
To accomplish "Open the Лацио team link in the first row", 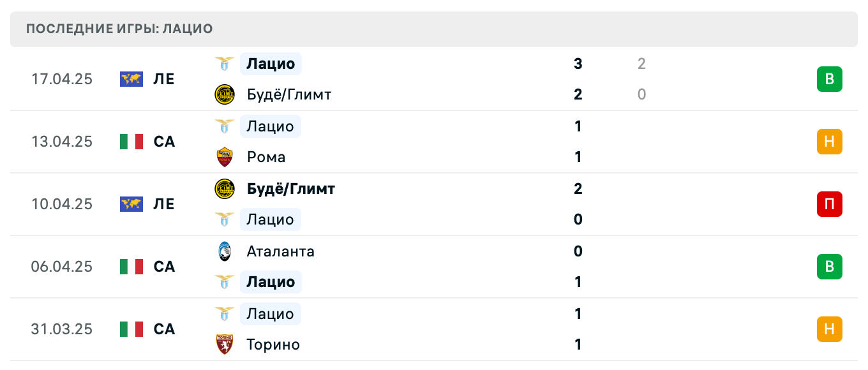I will coord(271,64).
